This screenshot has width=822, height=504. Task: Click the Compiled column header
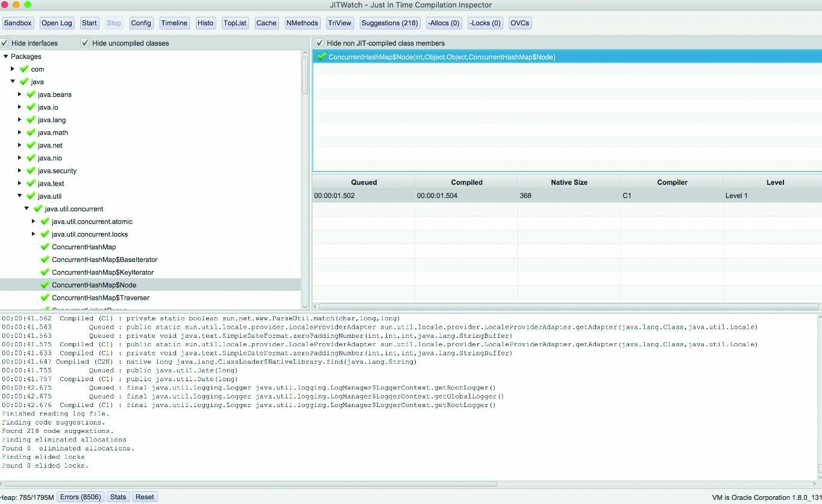click(466, 182)
